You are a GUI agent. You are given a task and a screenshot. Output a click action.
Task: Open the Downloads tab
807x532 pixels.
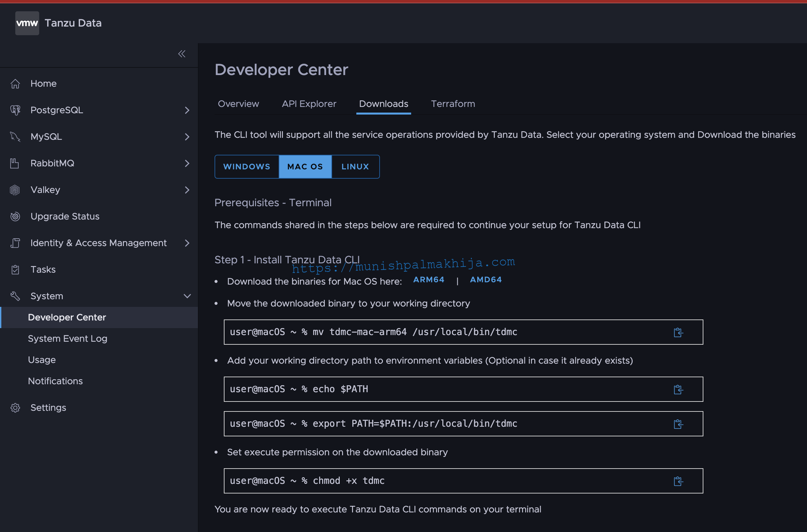click(x=384, y=104)
